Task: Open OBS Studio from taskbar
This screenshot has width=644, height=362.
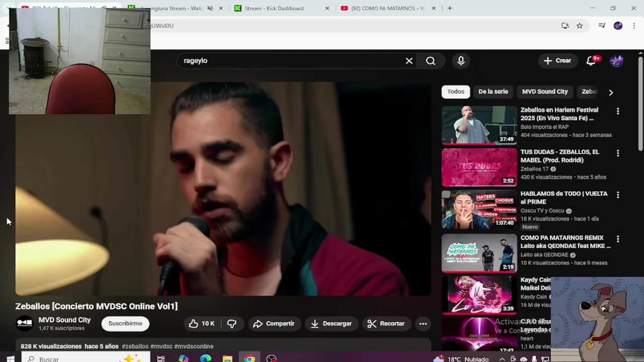Action: coord(272,358)
